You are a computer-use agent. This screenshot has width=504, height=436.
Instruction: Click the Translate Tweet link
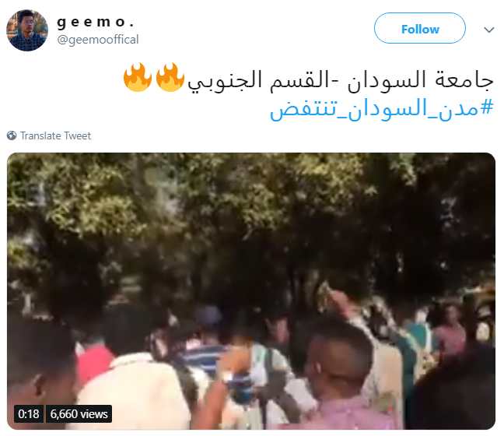pyautogui.click(x=55, y=135)
